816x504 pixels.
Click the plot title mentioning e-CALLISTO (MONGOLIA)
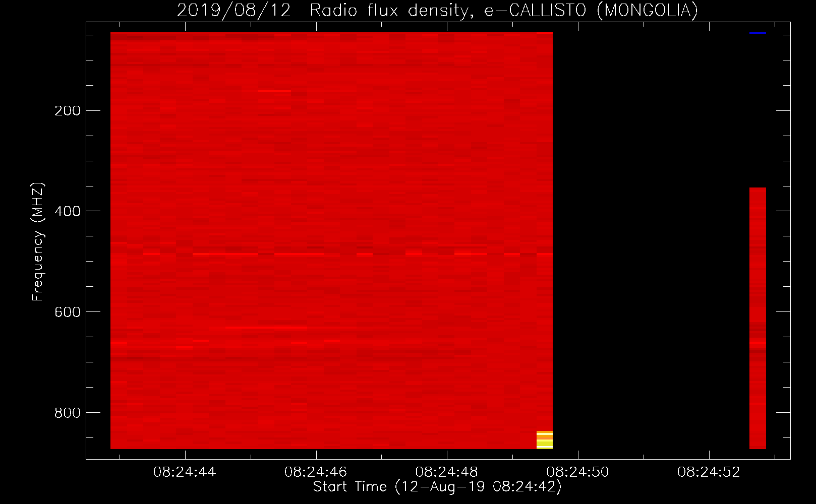click(437, 10)
